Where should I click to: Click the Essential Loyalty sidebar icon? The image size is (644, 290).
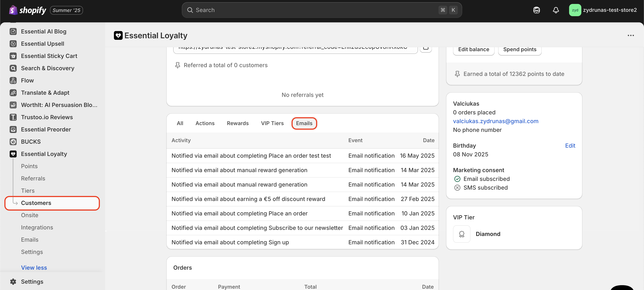tap(13, 154)
